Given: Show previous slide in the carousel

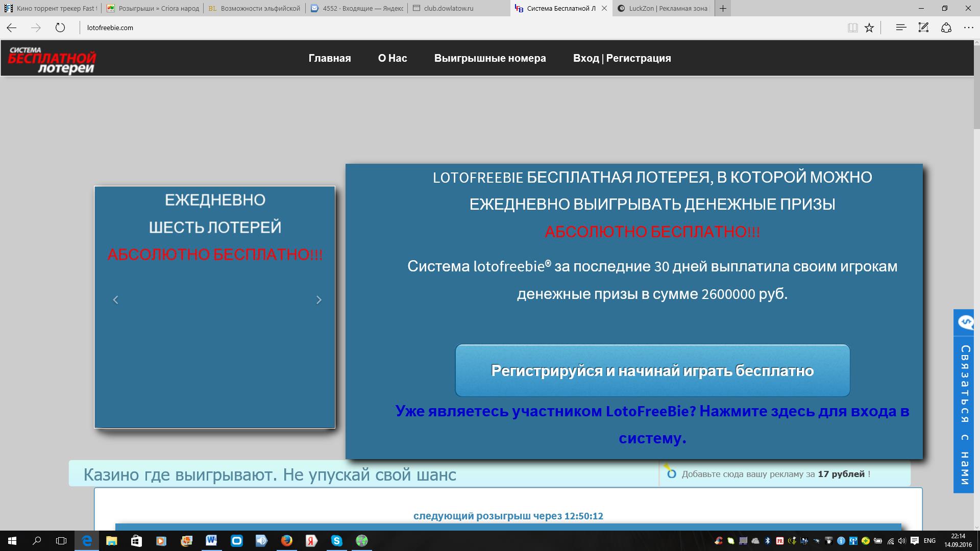Looking at the screenshot, I should [x=115, y=300].
